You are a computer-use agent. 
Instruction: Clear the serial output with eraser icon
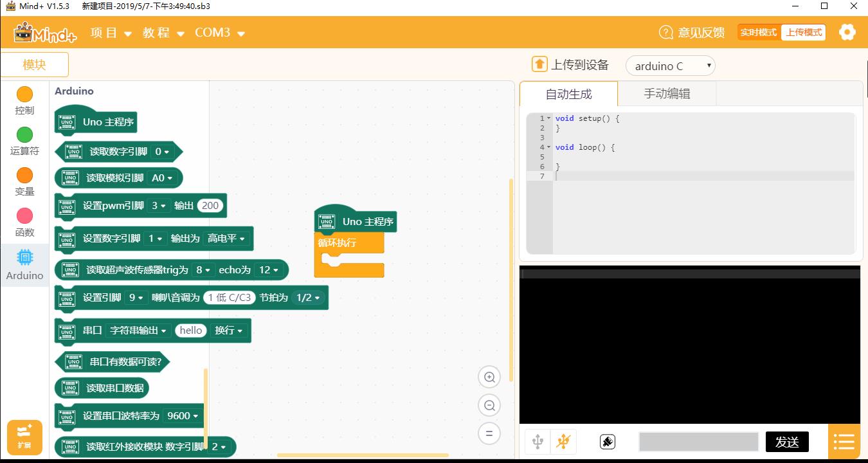608,442
